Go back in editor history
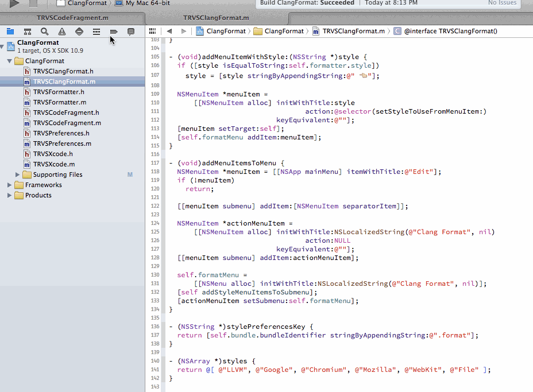The width and height of the screenshot is (533, 392). [x=169, y=31]
